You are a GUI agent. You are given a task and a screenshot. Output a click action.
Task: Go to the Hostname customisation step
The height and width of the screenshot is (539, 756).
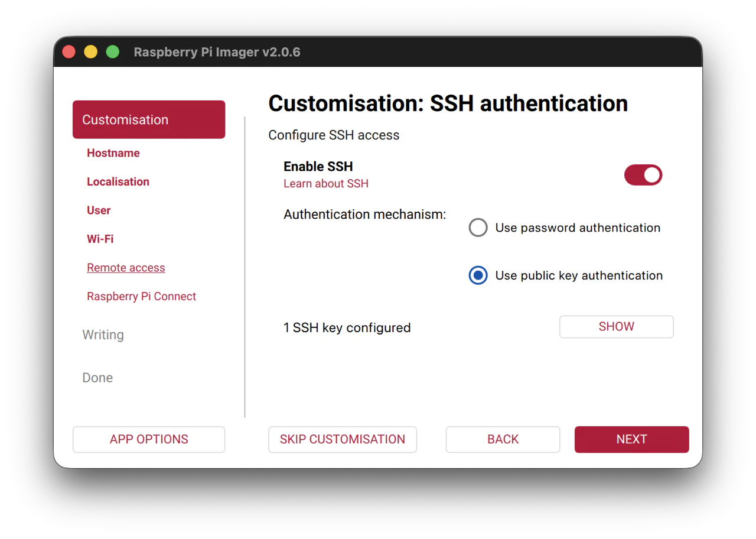pos(113,153)
